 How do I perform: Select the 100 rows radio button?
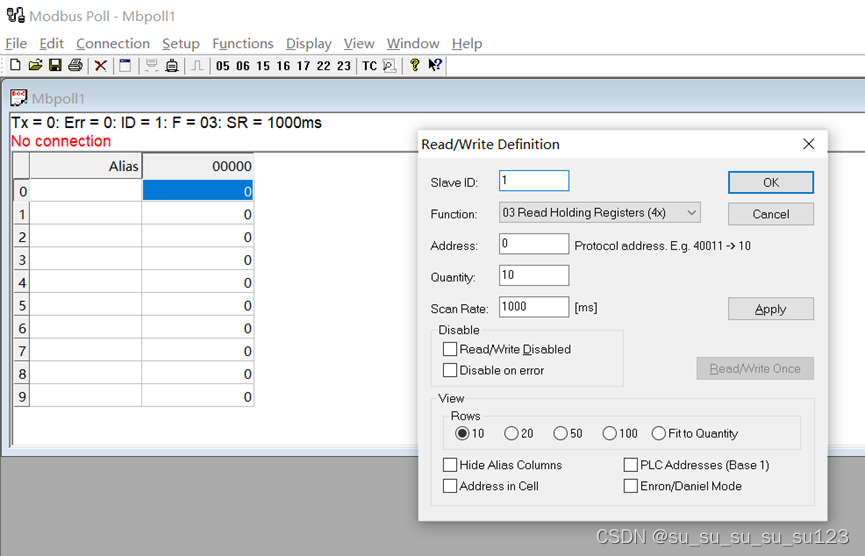tap(610, 434)
